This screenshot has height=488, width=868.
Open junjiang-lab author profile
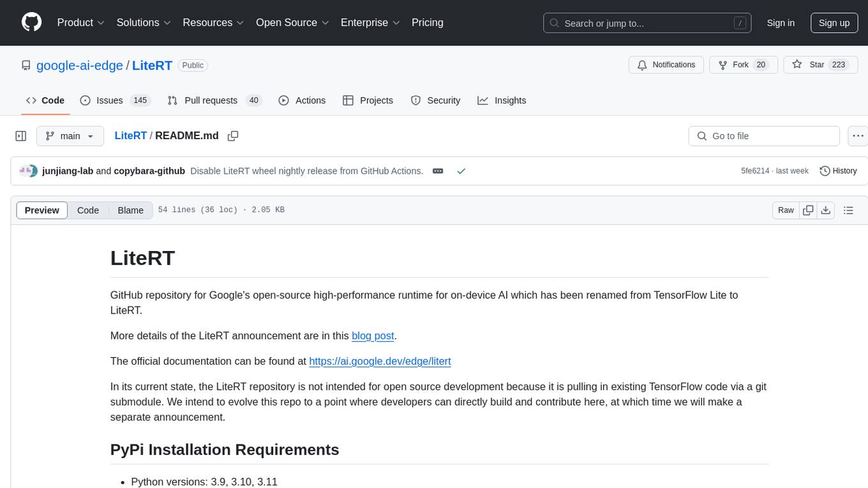click(68, 171)
